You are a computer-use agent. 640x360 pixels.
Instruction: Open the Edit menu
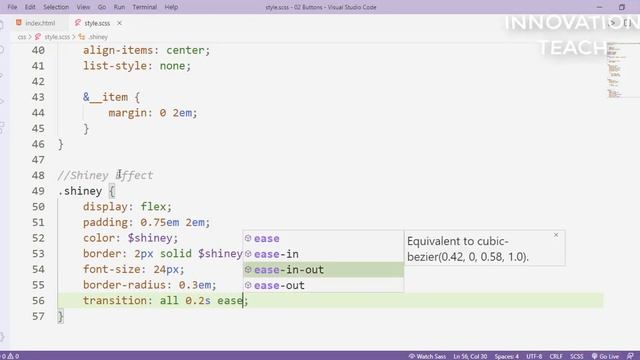click(30, 7)
